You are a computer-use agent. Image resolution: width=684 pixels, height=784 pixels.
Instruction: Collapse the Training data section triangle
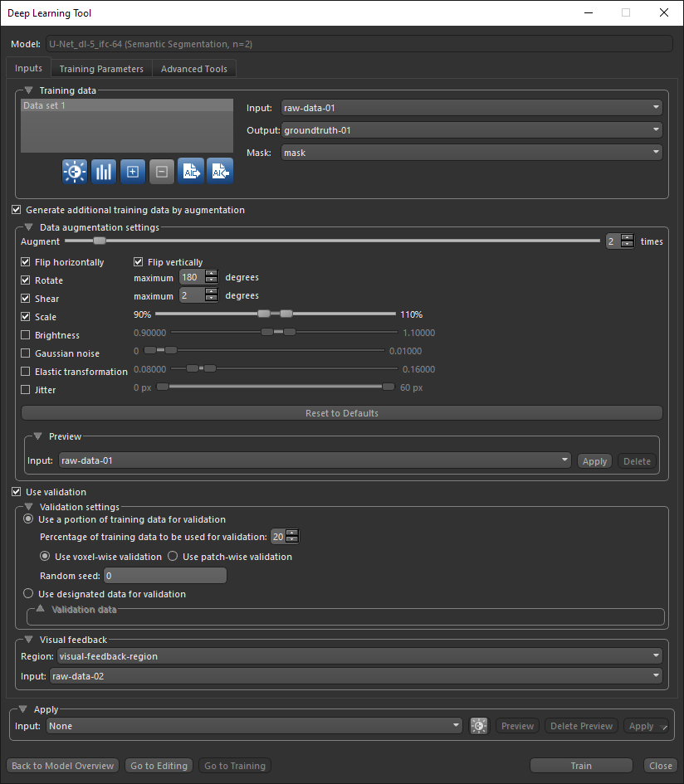point(29,90)
